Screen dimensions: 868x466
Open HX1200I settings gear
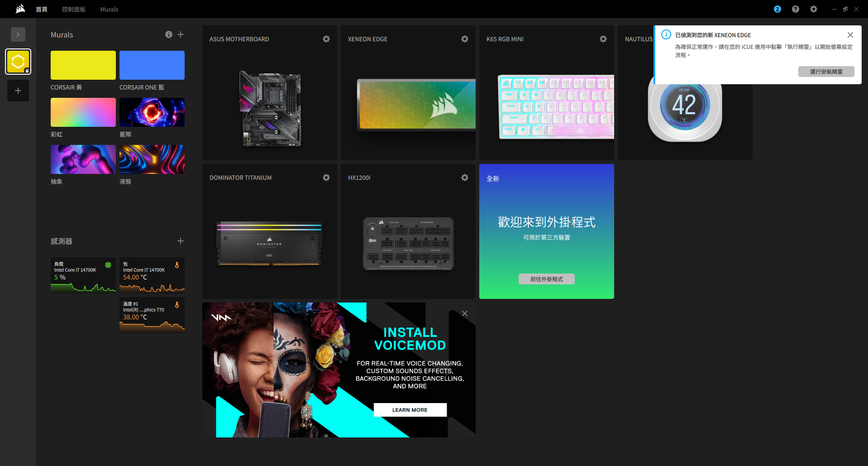pyautogui.click(x=464, y=178)
